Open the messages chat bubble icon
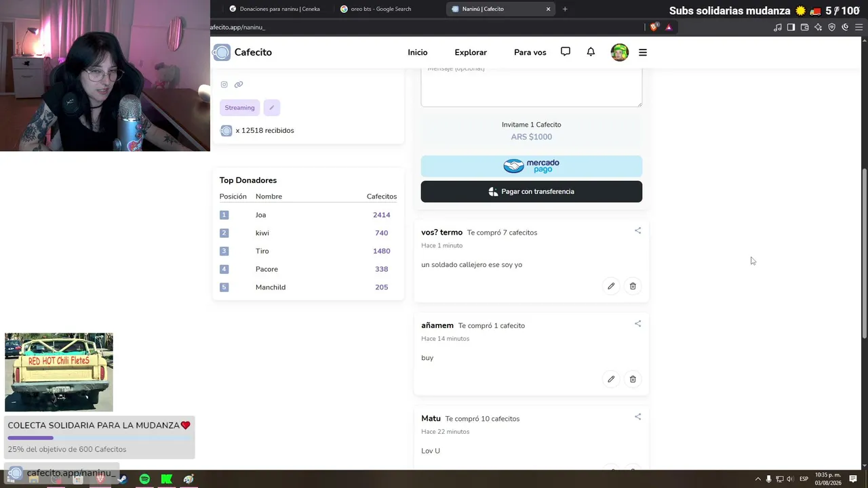Viewport: 868px width, 488px height. [566, 52]
